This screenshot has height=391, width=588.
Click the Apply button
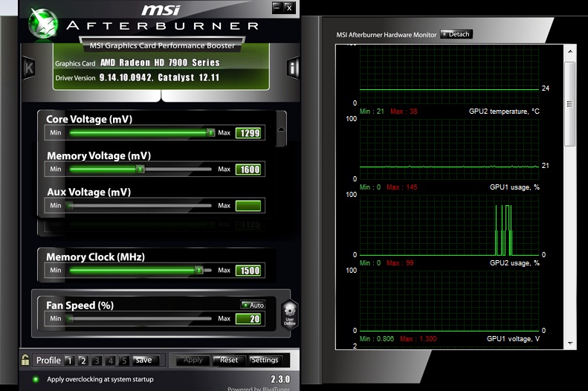pyautogui.click(x=193, y=361)
